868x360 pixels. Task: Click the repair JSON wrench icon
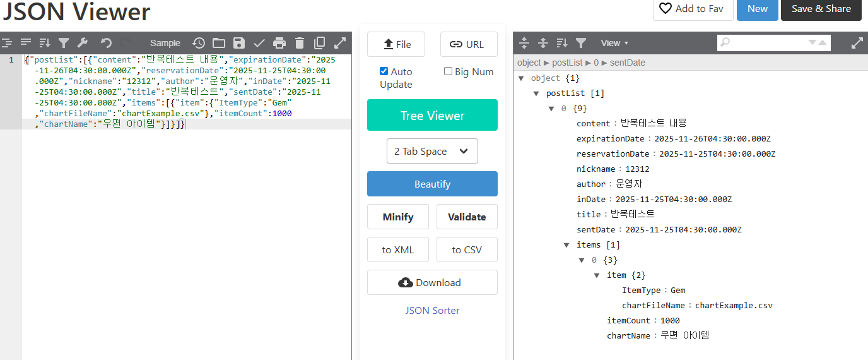pos(82,43)
